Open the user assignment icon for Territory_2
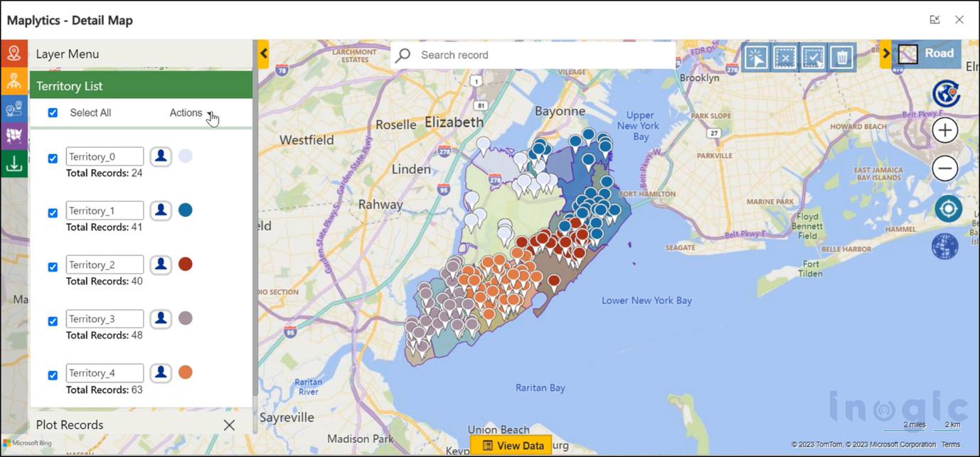 tap(161, 264)
